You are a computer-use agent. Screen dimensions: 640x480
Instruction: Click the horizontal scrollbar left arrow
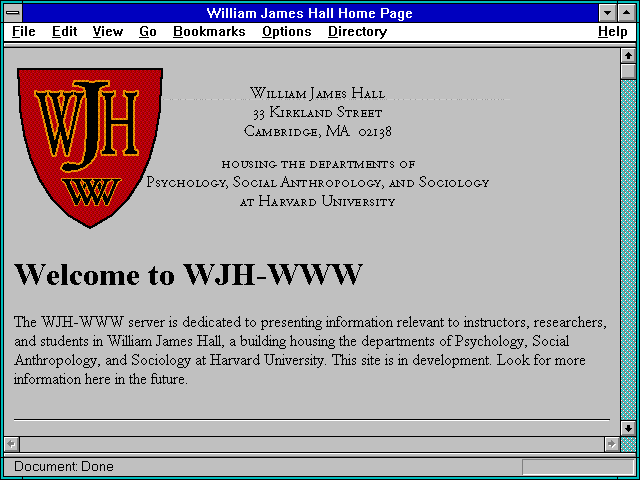point(12,444)
